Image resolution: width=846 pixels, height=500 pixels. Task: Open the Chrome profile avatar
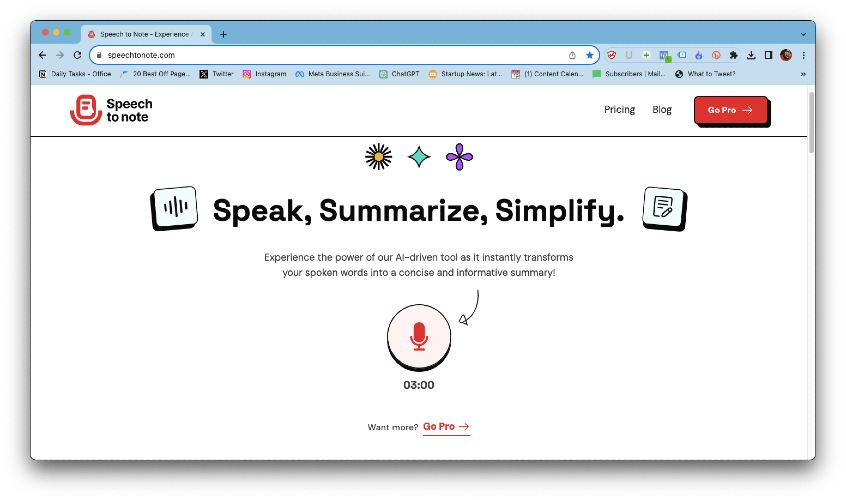[x=786, y=55]
